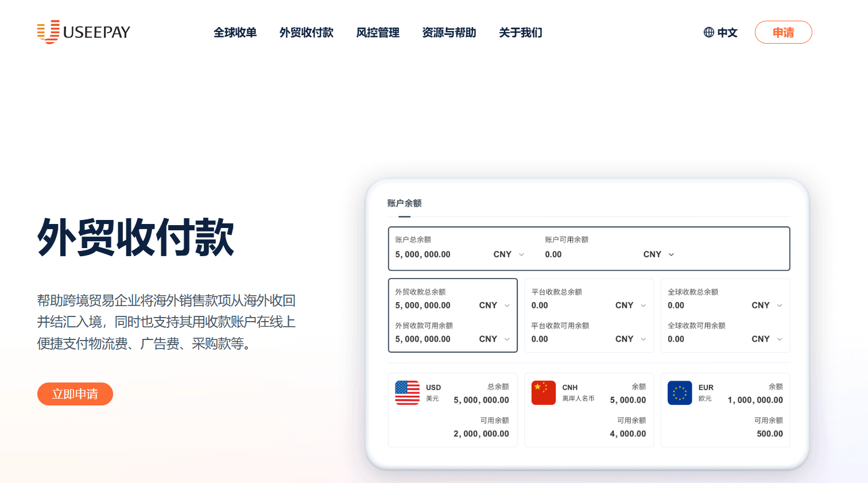Open the 全球收单 menu

pos(235,33)
